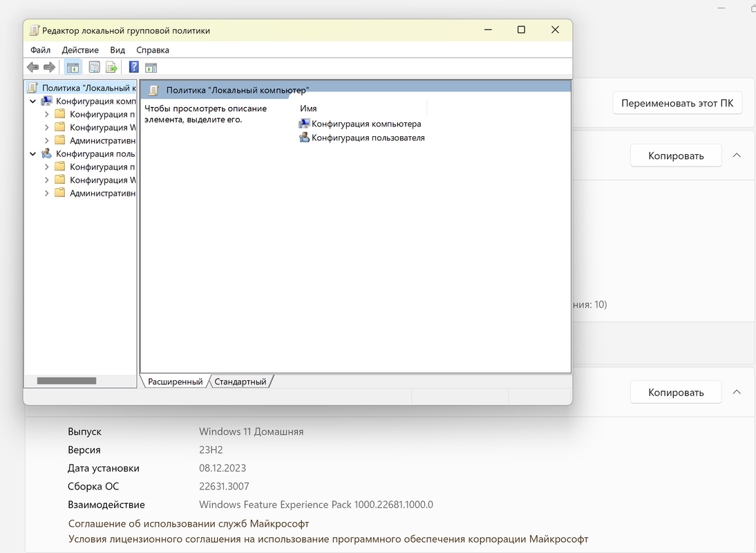Click the 08.12.2023 install date value
Viewport: 756px width, 553px height.
coord(223,468)
